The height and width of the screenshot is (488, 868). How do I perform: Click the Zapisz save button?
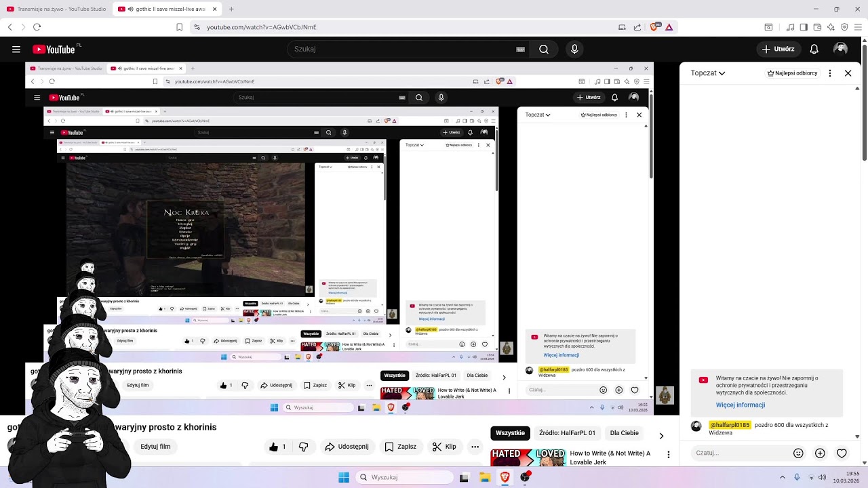click(400, 447)
